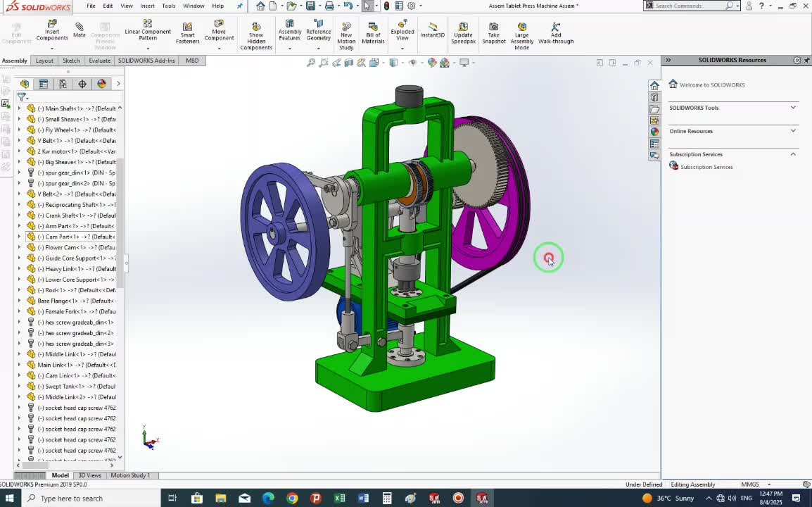Viewport: 812px width, 507px height.
Task: Click New Motion Study
Action: pos(346,35)
